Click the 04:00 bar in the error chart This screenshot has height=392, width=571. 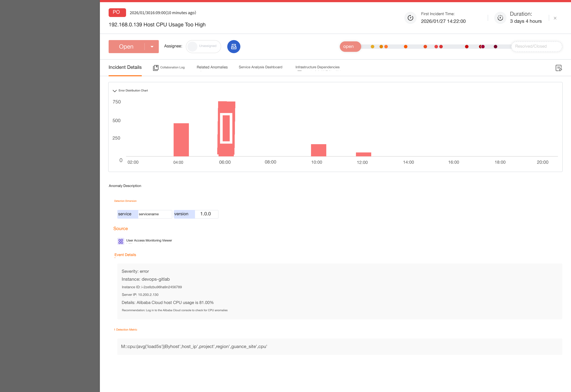pyautogui.click(x=181, y=140)
